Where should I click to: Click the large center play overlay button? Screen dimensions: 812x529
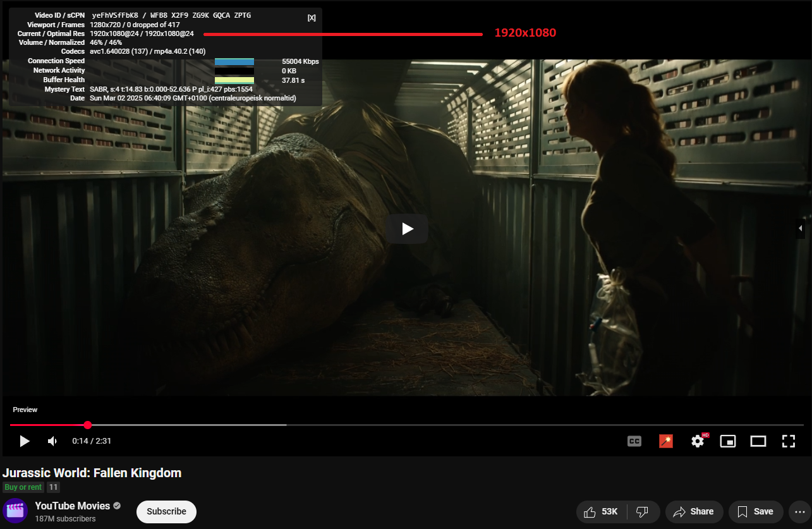pos(407,229)
